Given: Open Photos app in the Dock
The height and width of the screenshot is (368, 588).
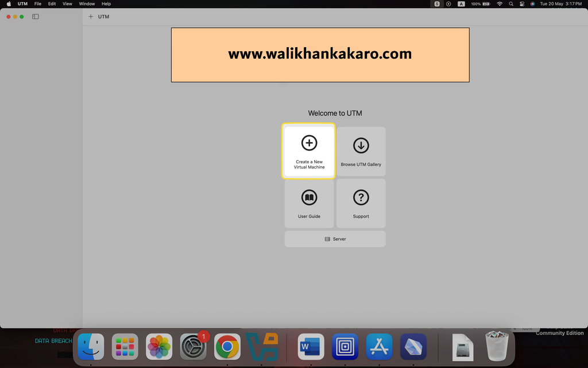Looking at the screenshot, I should [159, 347].
